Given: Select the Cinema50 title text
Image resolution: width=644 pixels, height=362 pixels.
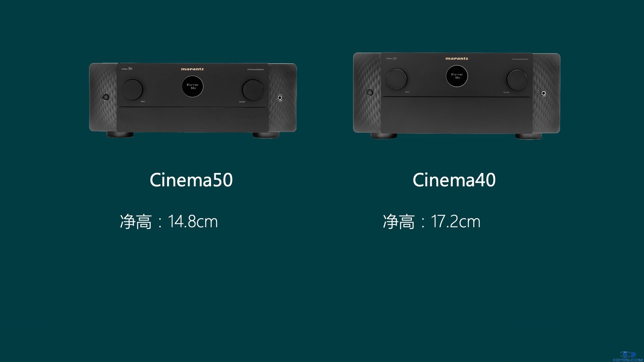Looking at the screenshot, I should click(x=191, y=180).
